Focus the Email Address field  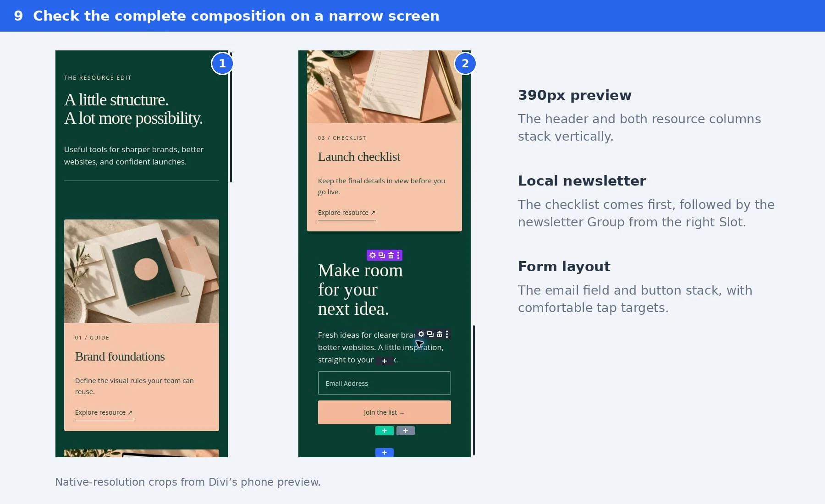pos(385,383)
